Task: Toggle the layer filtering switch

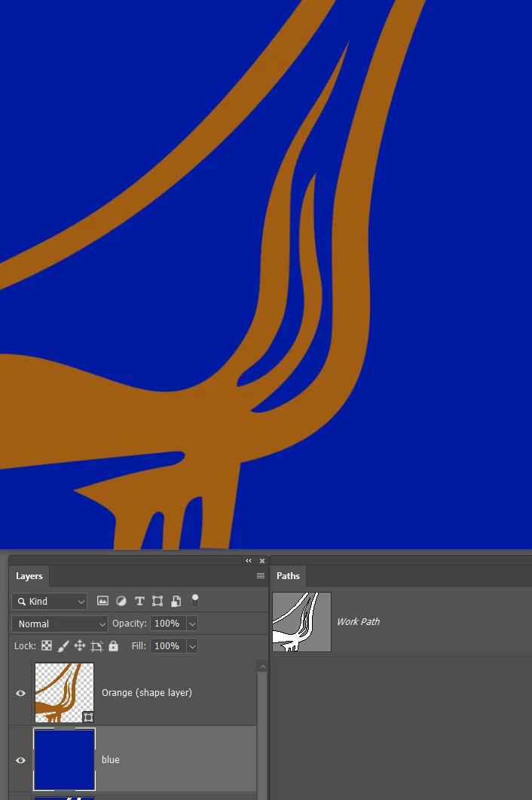Action: [195, 600]
